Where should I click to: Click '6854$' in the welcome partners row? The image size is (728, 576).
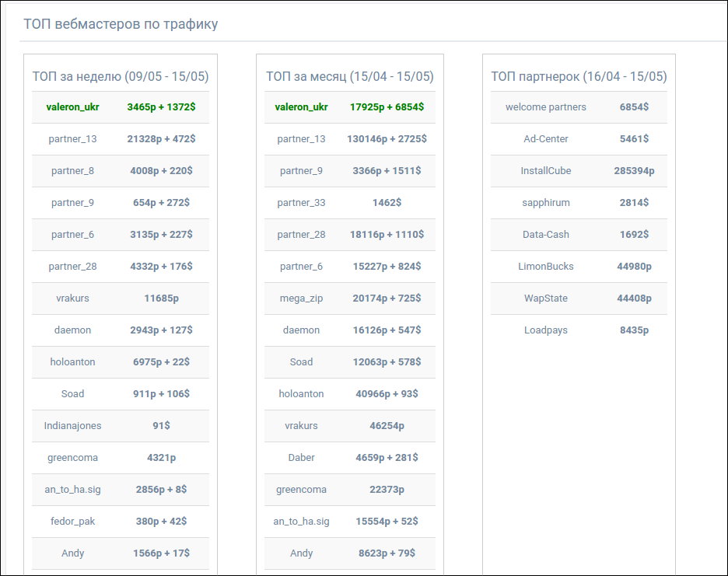pyautogui.click(x=634, y=107)
